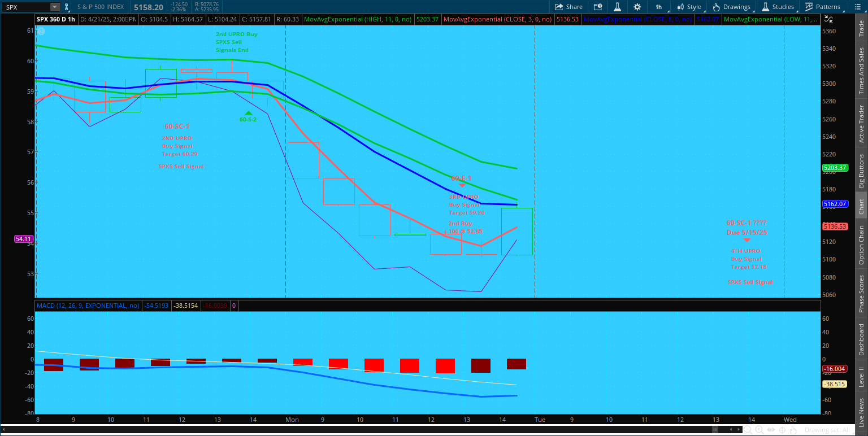Click the Share button
The height and width of the screenshot is (436, 868).
[568, 7]
